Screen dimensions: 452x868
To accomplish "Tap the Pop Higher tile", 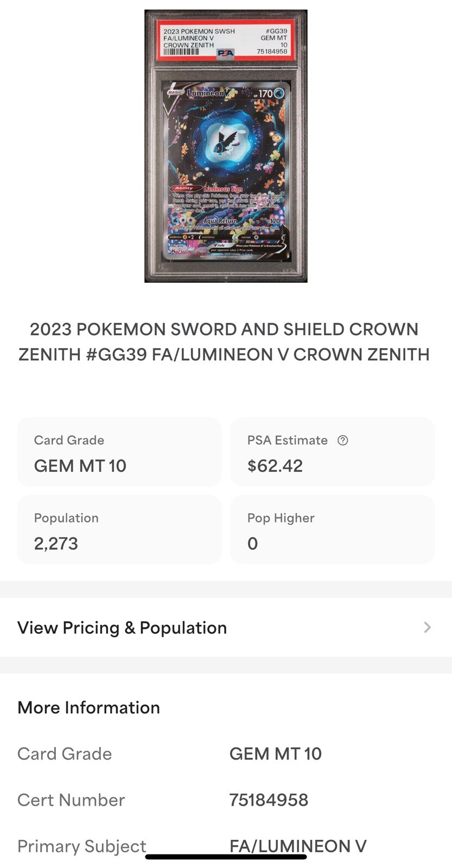I will pos(332,530).
